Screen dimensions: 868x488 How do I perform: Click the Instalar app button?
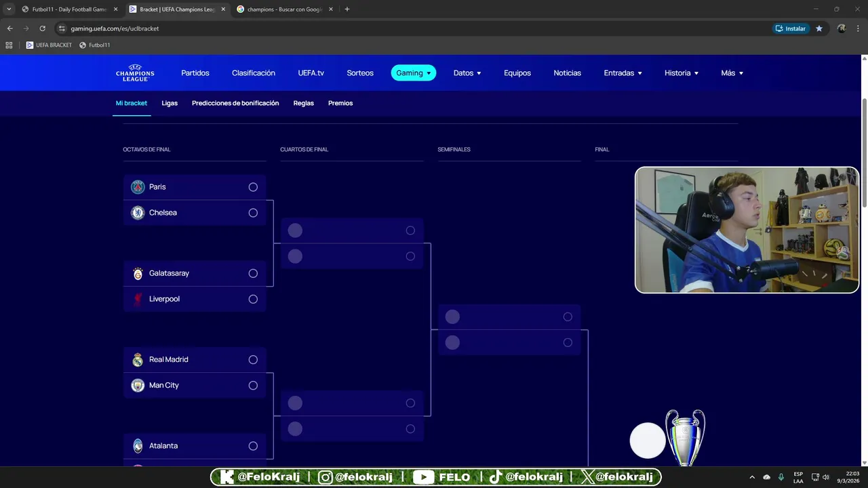(791, 28)
